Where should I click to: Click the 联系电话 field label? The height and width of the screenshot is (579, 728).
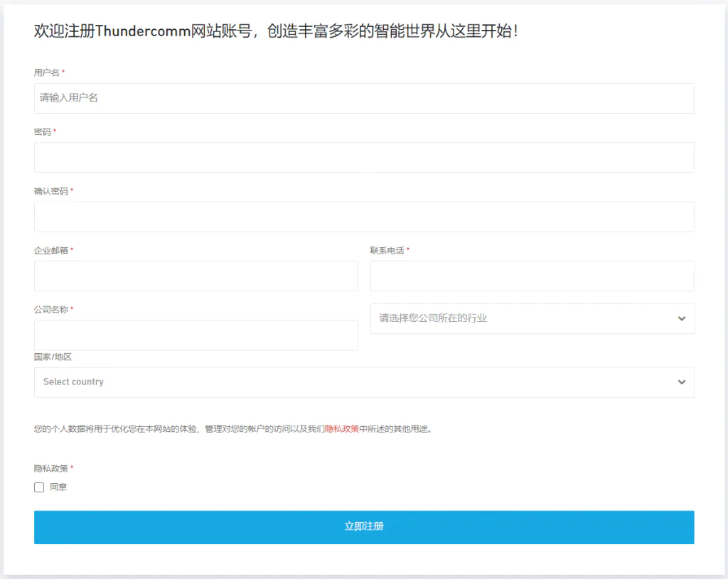[x=387, y=251]
